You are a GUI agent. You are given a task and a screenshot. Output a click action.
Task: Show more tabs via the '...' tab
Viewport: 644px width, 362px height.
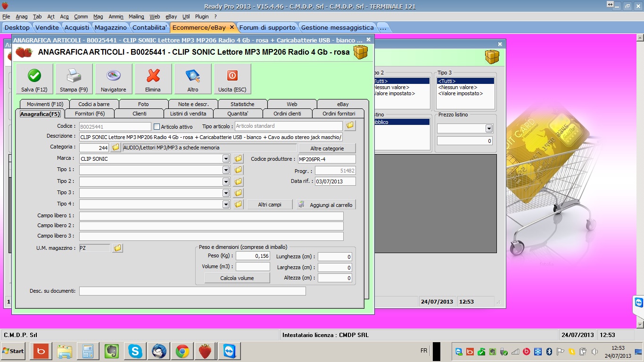(383, 27)
